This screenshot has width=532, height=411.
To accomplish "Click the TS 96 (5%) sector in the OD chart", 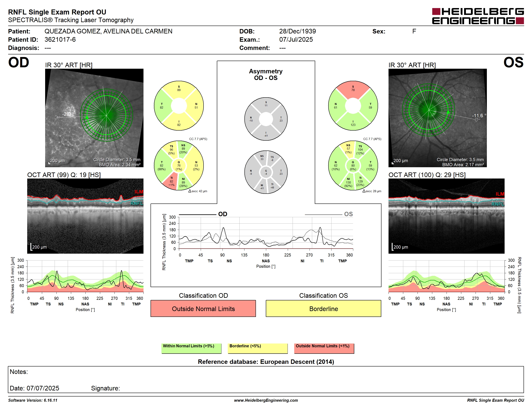I will [x=171, y=150].
